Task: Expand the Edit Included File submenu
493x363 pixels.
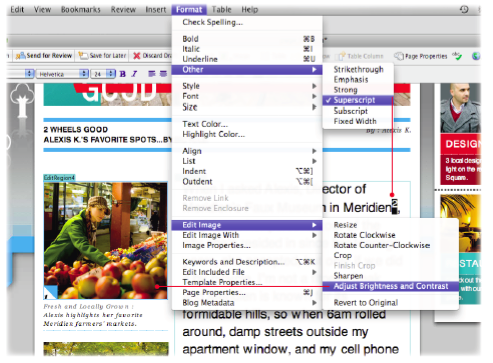Action: tap(247, 272)
